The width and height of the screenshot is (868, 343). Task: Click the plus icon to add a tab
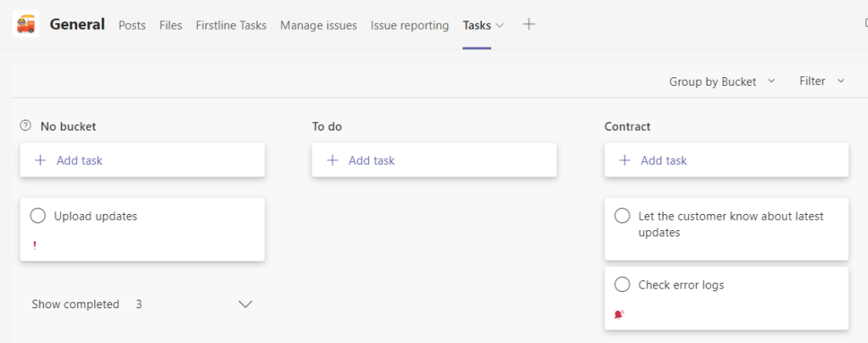point(529,25)
